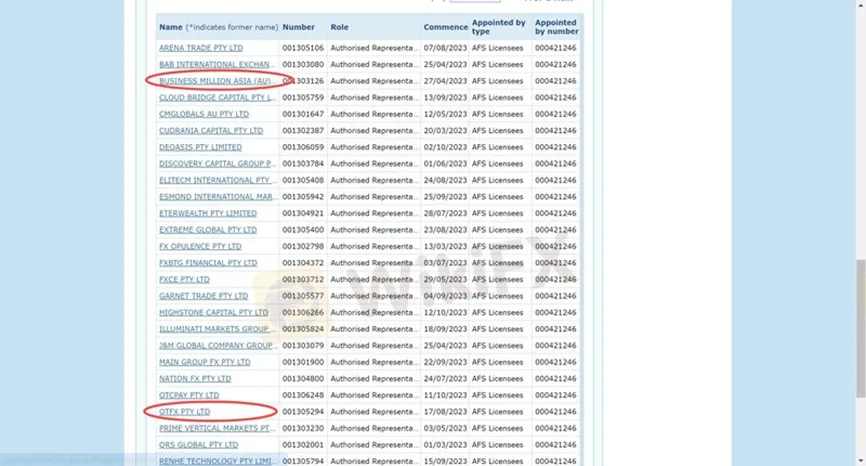Click 000421246 in the FXCE PTY LTD row
The width and height of the screenshot is (866, 466).
coord(556,280)
